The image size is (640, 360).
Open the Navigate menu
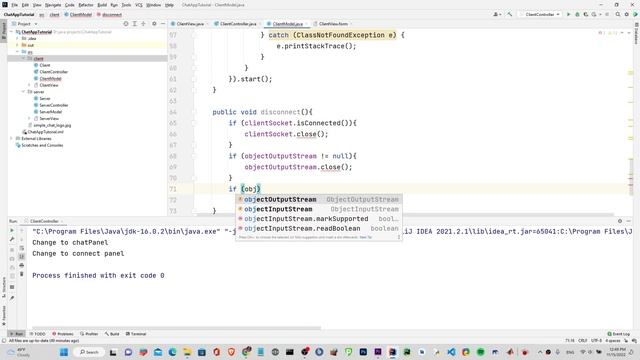point(53,5)
